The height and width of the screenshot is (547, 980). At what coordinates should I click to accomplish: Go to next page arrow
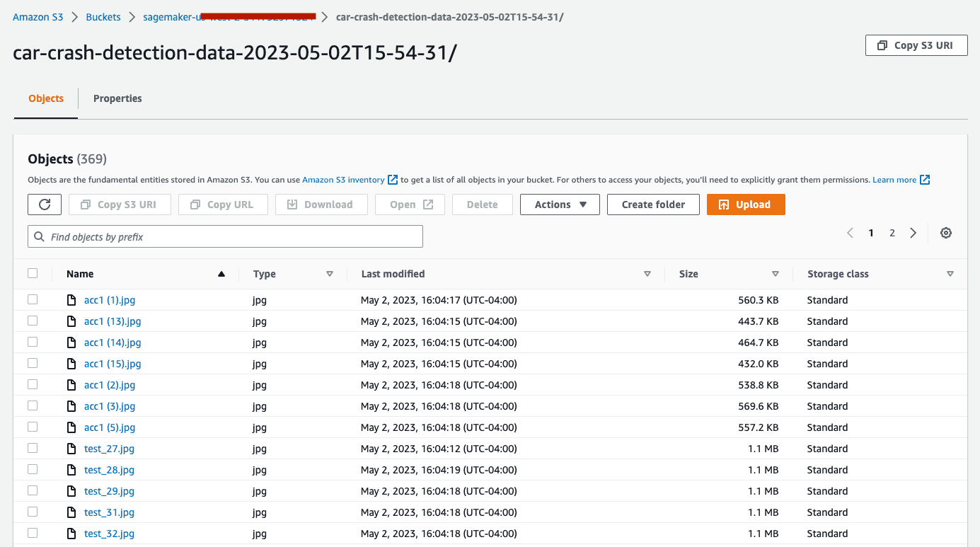tap(913, 233)
